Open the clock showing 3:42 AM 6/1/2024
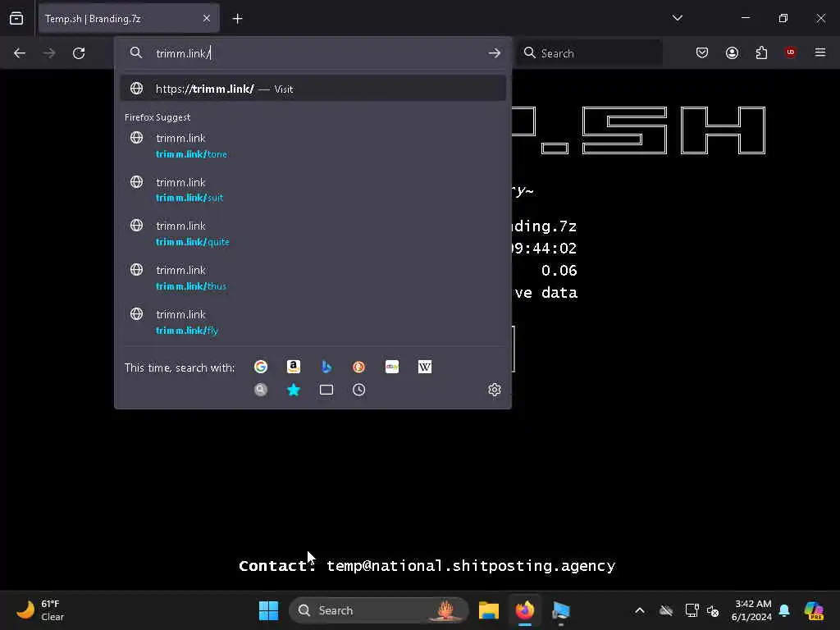The width and height of the screenshot is (840, 630). [752, 610]
